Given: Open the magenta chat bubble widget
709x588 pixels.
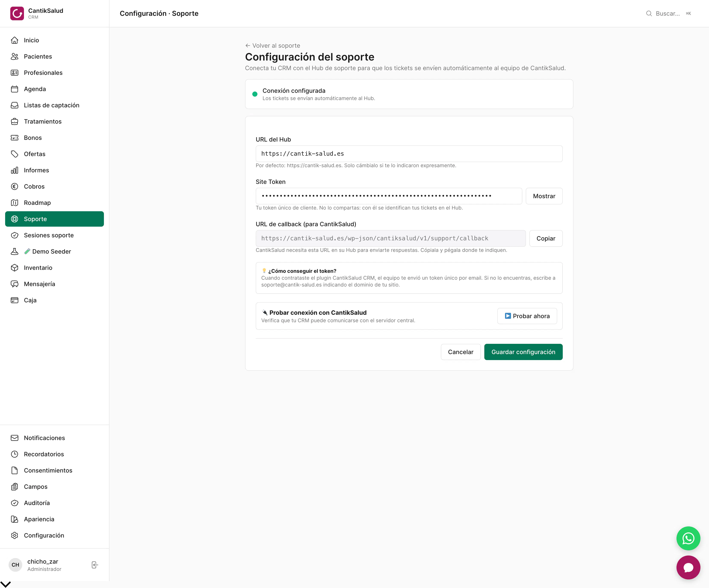Looking at the screenshot, I should tap(688, 567).
